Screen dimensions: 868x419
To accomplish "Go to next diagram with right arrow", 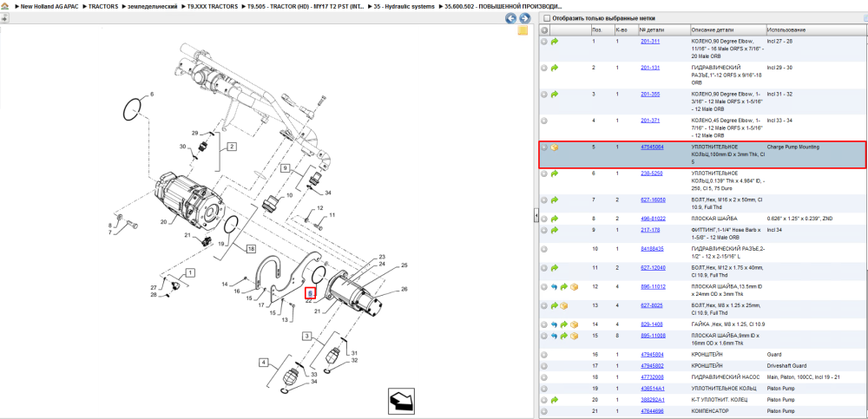I will click(524, 18).
